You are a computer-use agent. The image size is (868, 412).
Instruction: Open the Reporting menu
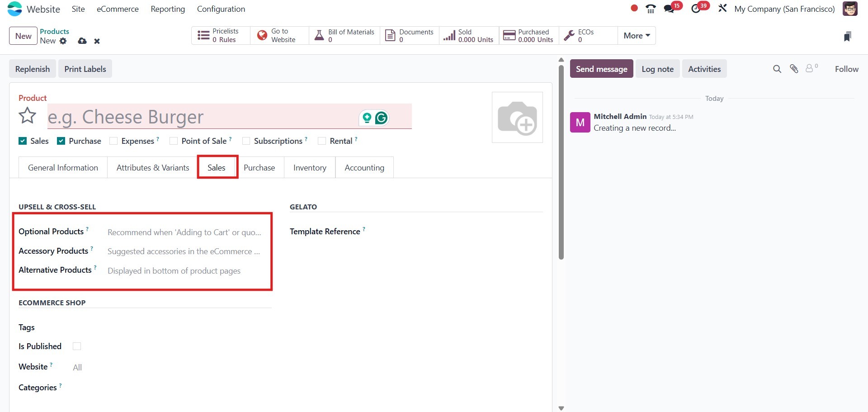pyautogui.click(x=168, y=9)
